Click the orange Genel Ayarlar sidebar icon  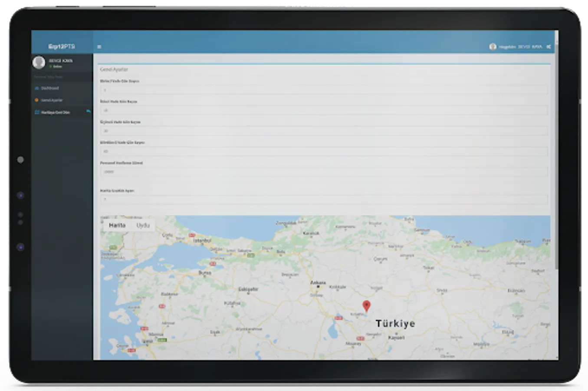pyautogui.click(x=36, y=100)
